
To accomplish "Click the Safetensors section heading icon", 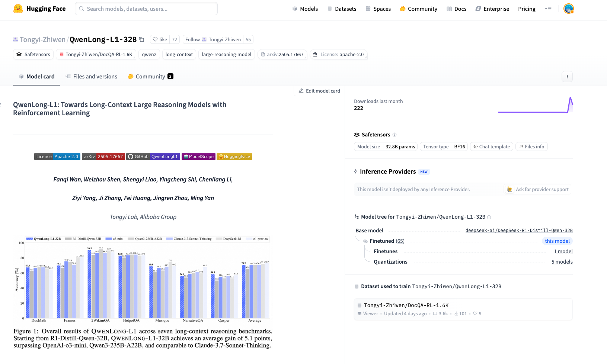I will [357, 135].
